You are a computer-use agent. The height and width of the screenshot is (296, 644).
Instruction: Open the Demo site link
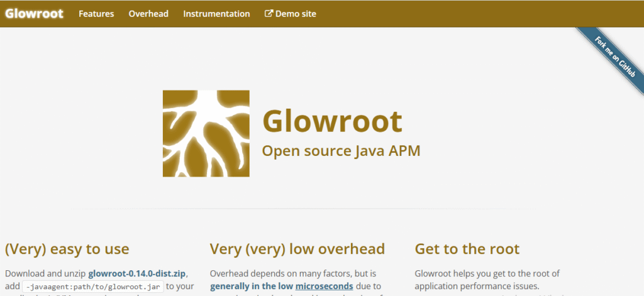(x=296, y=14)
